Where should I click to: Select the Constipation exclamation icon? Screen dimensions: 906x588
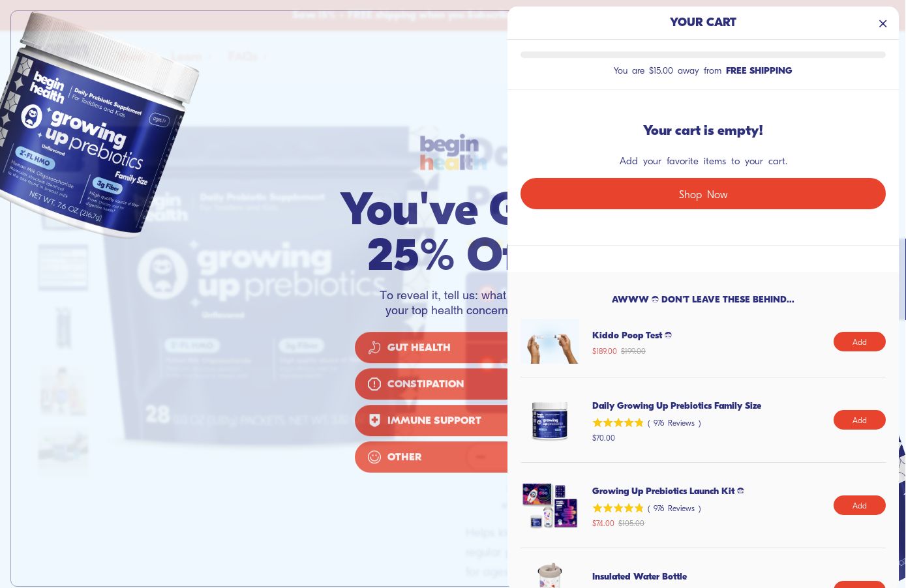click(374, 384)
